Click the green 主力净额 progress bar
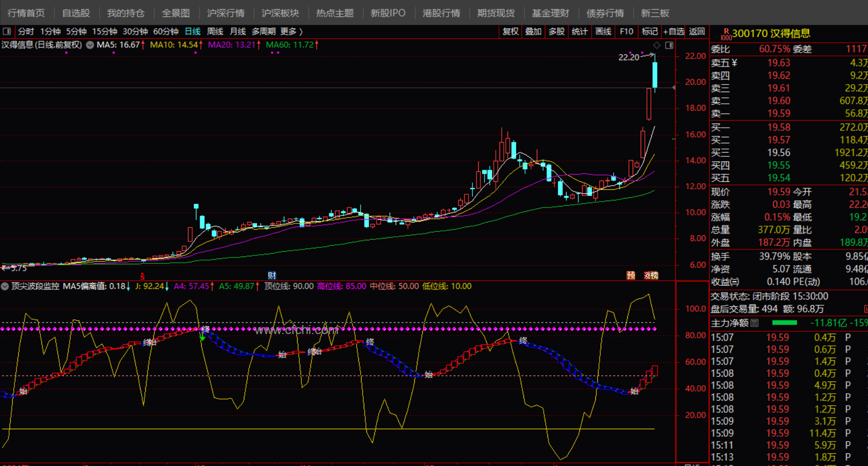Viewport: 868px width, 466px height. pos(784,323)
